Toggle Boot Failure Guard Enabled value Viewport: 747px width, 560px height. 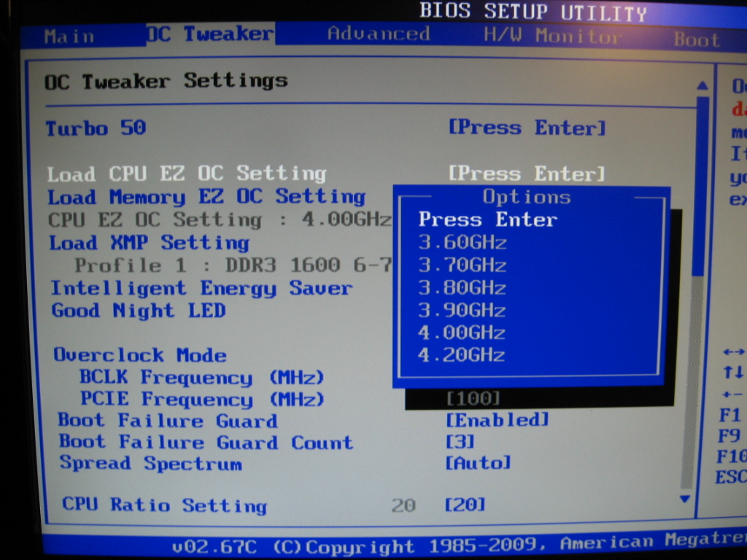[x=497, y=420]
